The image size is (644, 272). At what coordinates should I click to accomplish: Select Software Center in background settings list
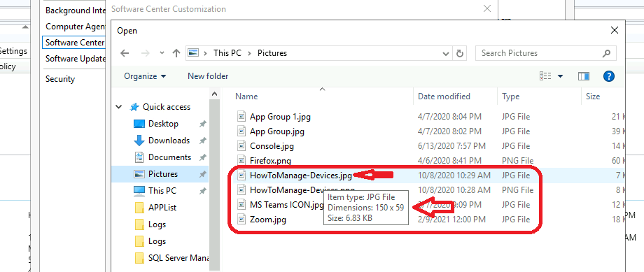pyautogui.click(x=74, y=42)
